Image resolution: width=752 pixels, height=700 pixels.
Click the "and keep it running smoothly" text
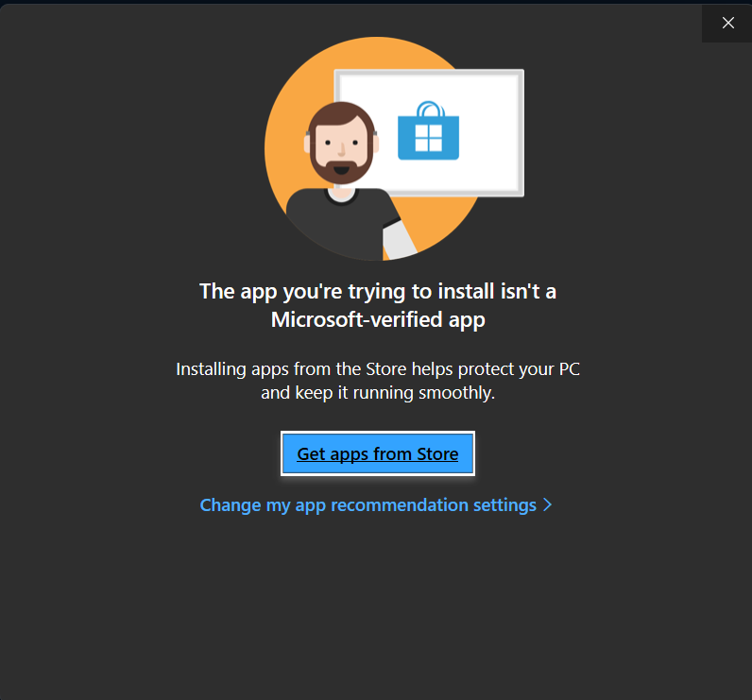[377, 392]
